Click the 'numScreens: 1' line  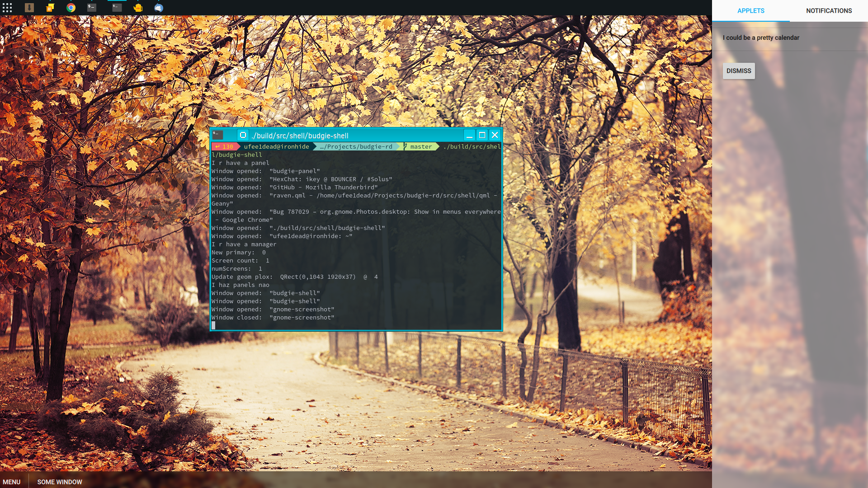coord(237,269)
